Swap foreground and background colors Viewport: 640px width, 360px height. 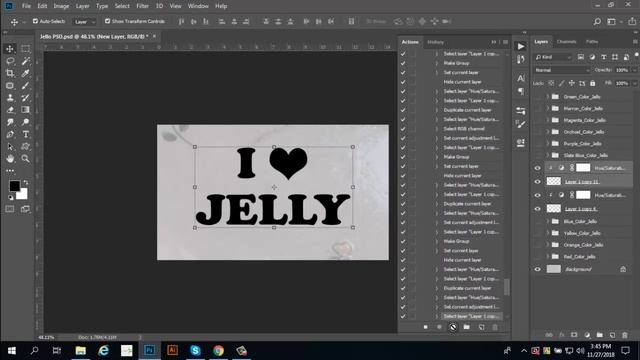[26, 182]
